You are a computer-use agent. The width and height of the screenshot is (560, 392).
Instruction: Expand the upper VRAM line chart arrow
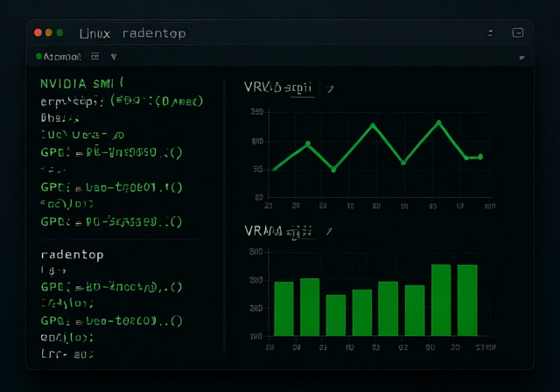[330, 88]
